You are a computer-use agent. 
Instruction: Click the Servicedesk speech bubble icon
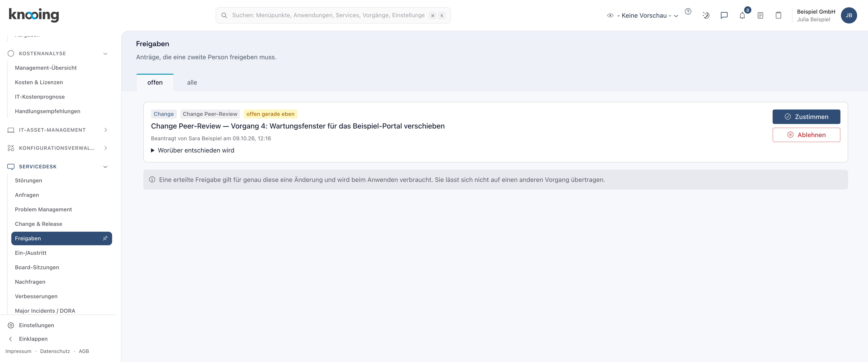click(11, 167)
